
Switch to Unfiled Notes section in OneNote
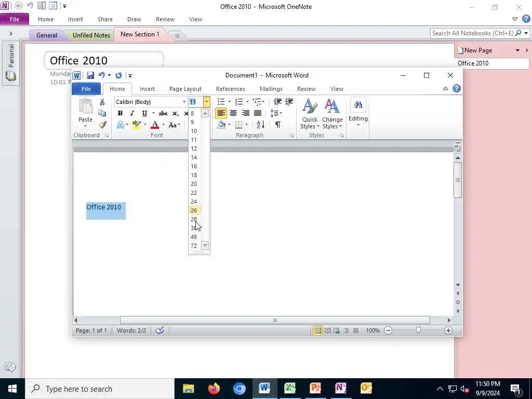pos(91,35)
